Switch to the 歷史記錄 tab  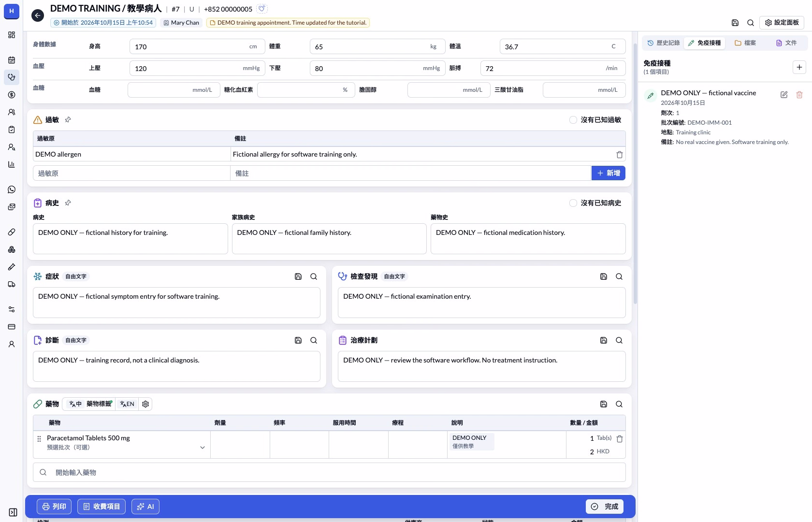point(664,43)
